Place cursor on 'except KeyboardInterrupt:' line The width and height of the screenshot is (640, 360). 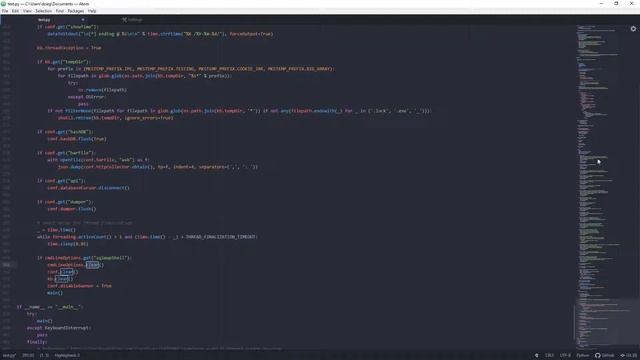(59, 328)
